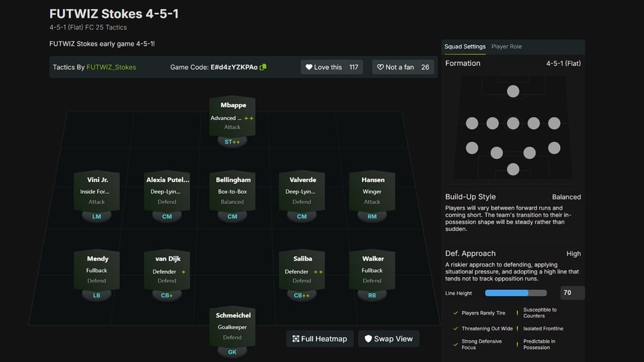This screenshot has width=644, height=362.
Task: Adjust the Line Height slider
Action: (x=516, y=293)
